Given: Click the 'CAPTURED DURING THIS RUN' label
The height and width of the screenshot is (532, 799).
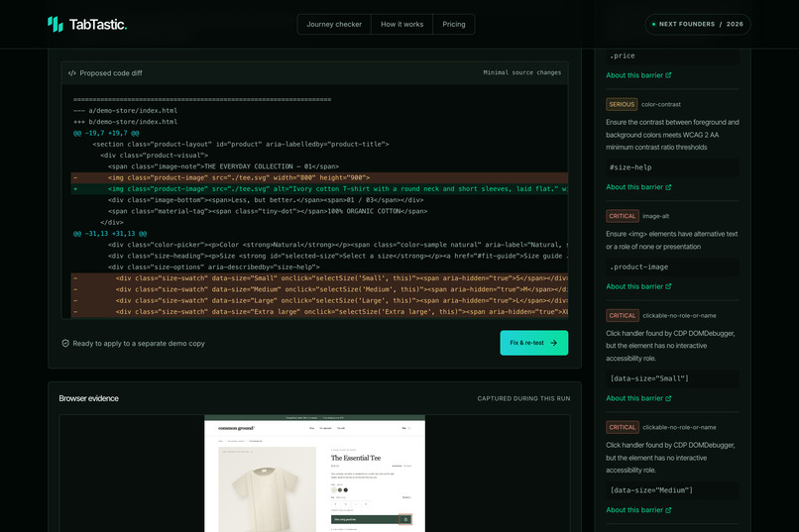Looking at the screenshot, I should click(523, 398).
